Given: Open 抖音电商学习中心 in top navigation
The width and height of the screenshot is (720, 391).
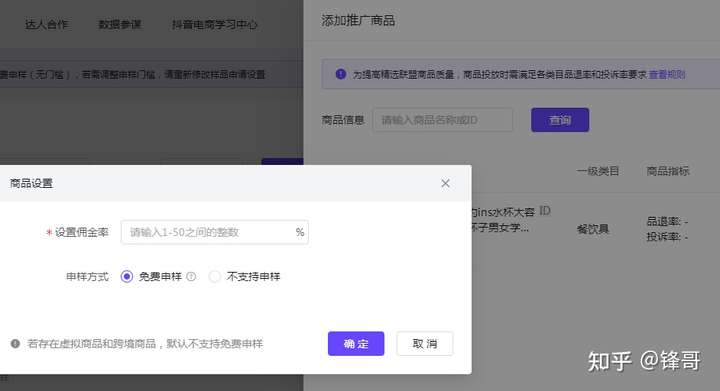Looking at the screenshot, I should click(x=214, y=24).
